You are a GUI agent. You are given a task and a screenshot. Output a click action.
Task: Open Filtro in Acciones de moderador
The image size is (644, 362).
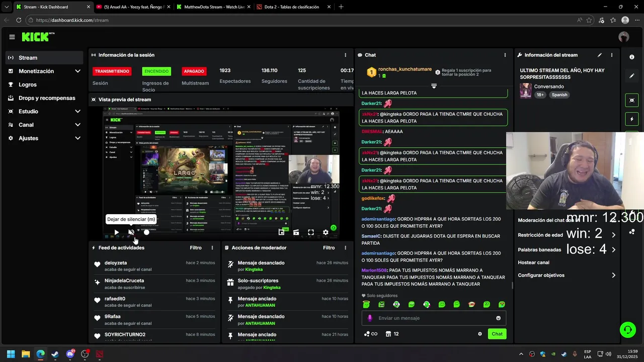pos(329,248)
